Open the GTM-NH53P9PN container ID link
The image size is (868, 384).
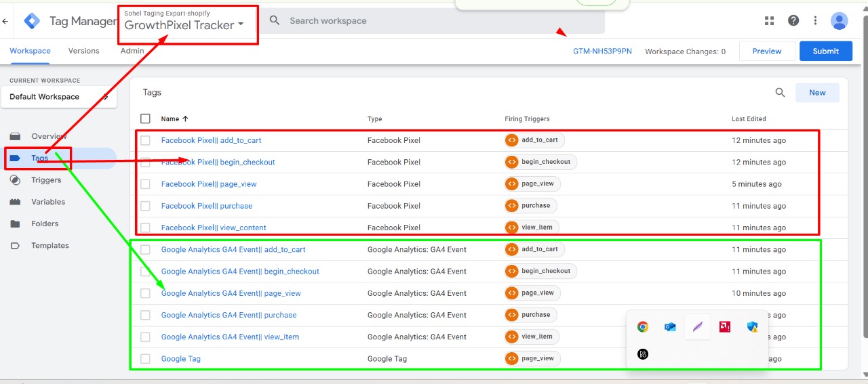point(602,51)
